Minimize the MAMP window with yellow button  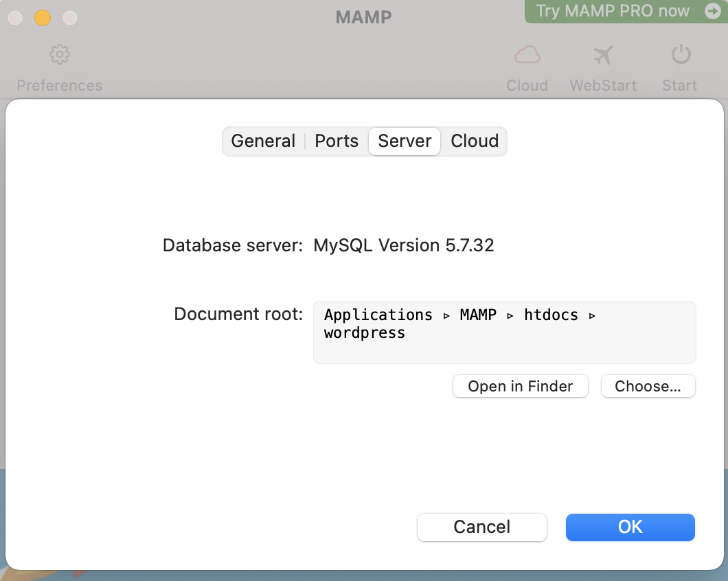click(x=43, y=18)
